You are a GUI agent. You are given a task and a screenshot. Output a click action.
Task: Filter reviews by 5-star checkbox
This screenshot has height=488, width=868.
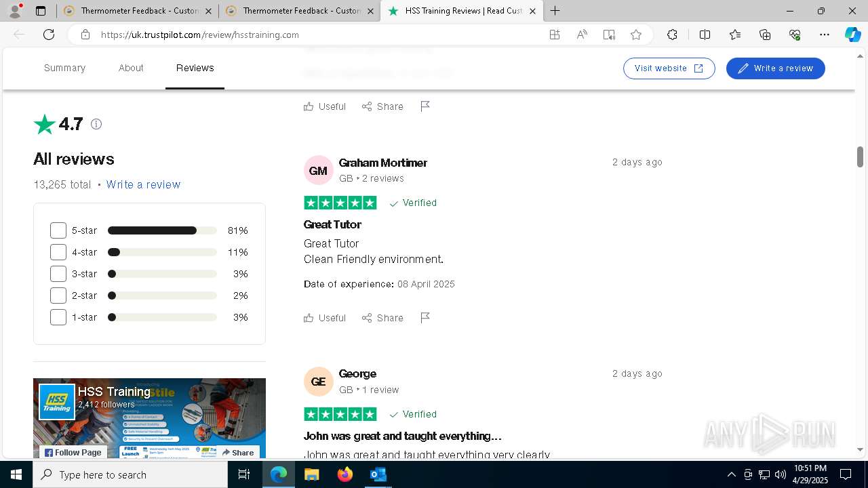(x=58, y=230)
